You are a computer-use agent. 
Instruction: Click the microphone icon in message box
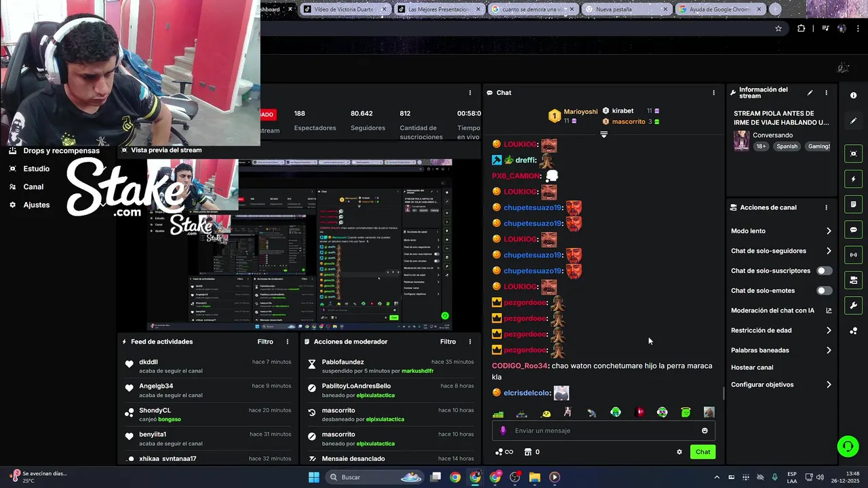[502, 430]
